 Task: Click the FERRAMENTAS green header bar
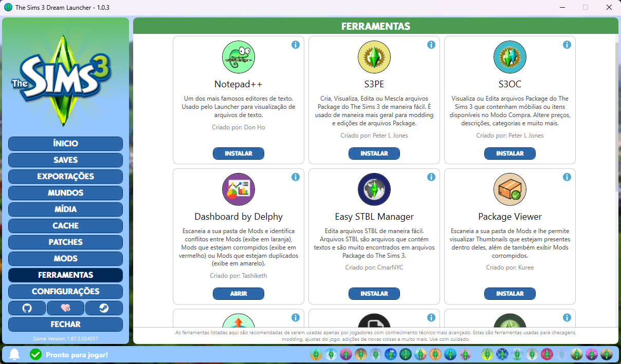point(376,26)
